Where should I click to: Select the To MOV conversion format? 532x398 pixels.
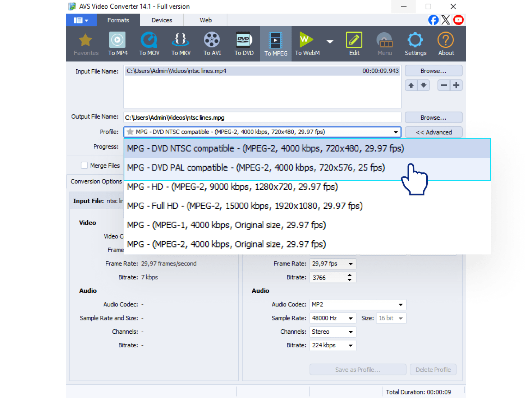point(149,43)
